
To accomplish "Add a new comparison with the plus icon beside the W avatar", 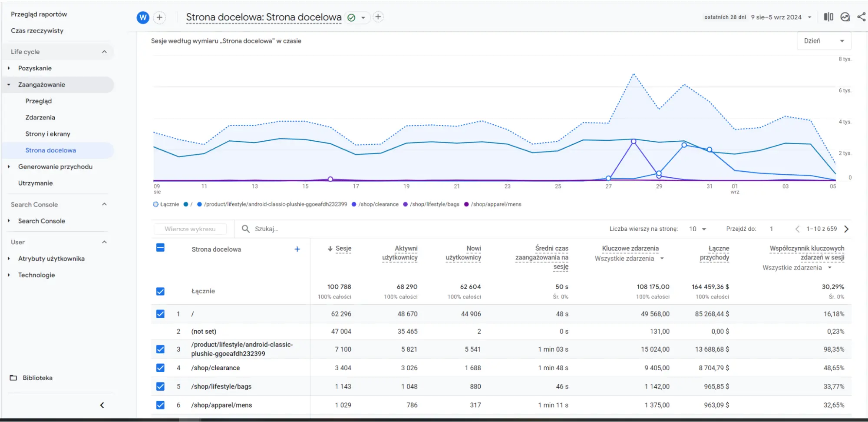I will click(x=160, y=17).
